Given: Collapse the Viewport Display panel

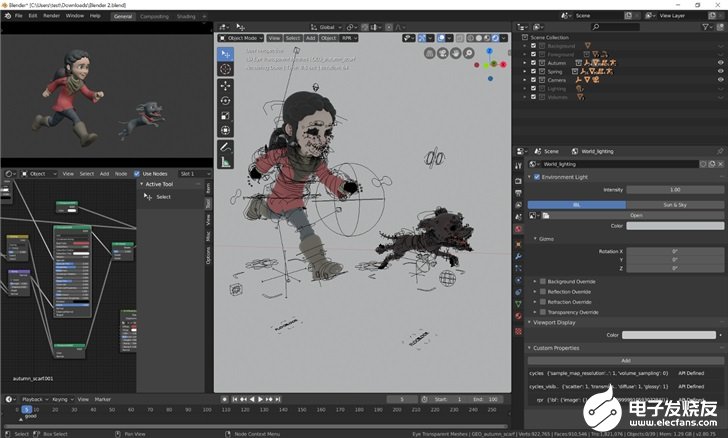Looking at the screenshot, I should [529, 322].
